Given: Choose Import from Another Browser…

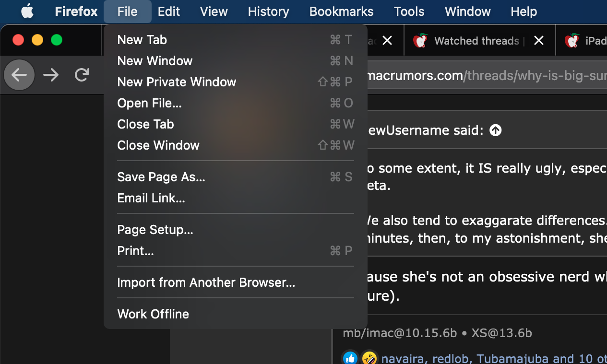Looking at the screenshot, I should [x=236, y=282].
